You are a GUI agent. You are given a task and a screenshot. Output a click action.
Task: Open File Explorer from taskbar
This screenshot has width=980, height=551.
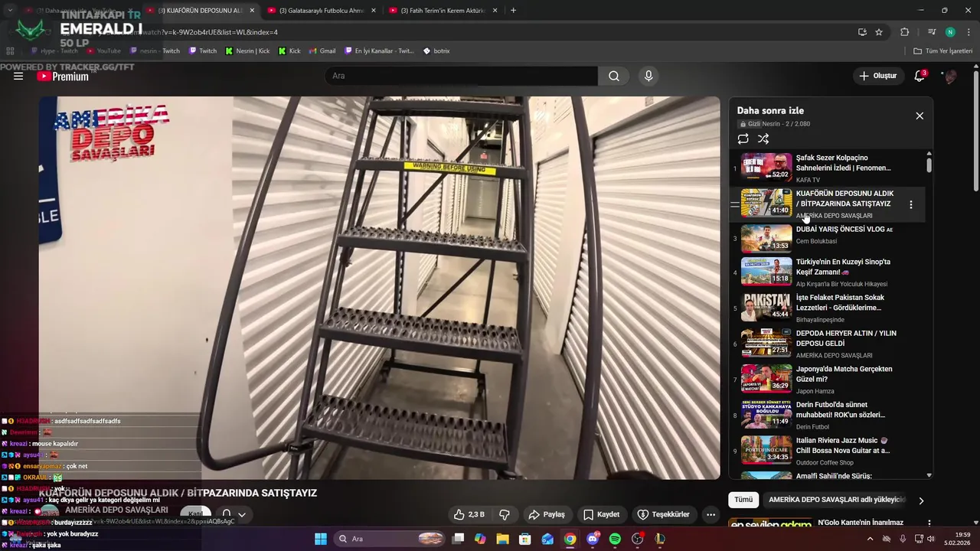(x=502, y=539)
